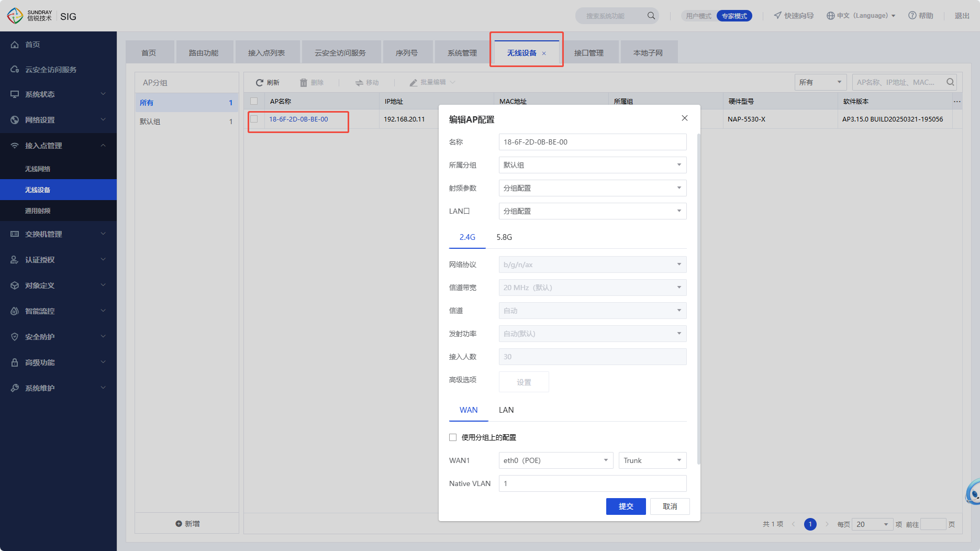The height and width of the screenshot is (551, 980).
Task: Click the 系统状态 monitor icon
Action: pyautogui.click(x=15, y=94)
